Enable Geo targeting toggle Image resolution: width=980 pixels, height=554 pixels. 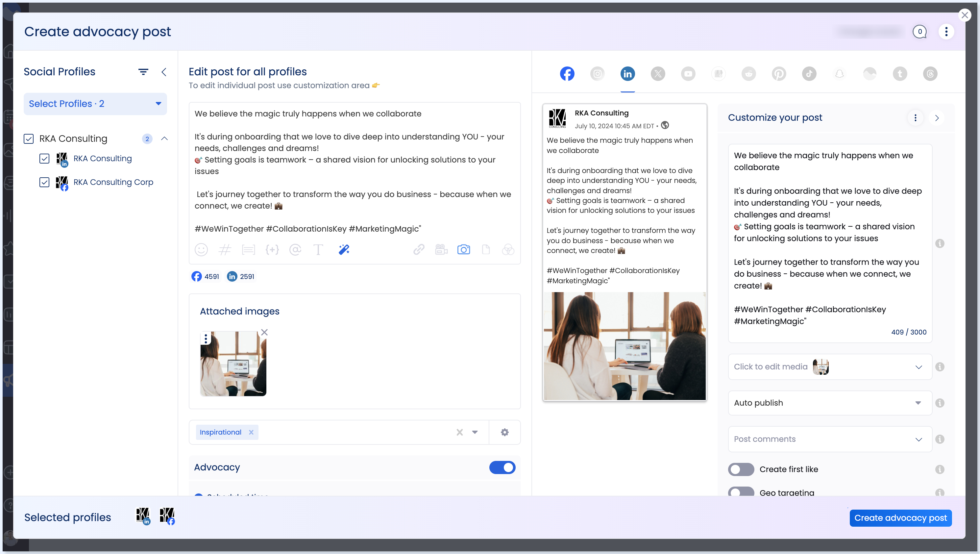pyautogui.click(x=741, y=492)
